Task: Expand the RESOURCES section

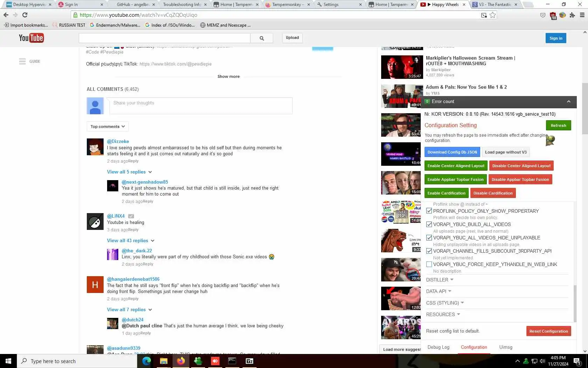Action: [x=443, y=314]
